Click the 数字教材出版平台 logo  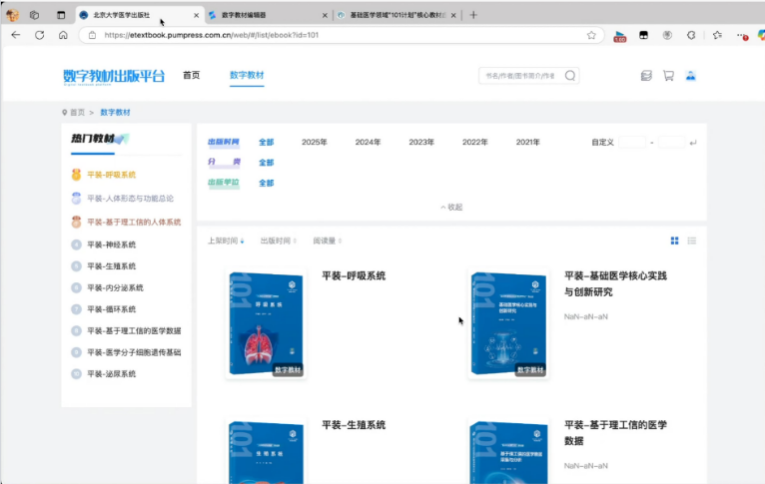(x=114, y=77)
